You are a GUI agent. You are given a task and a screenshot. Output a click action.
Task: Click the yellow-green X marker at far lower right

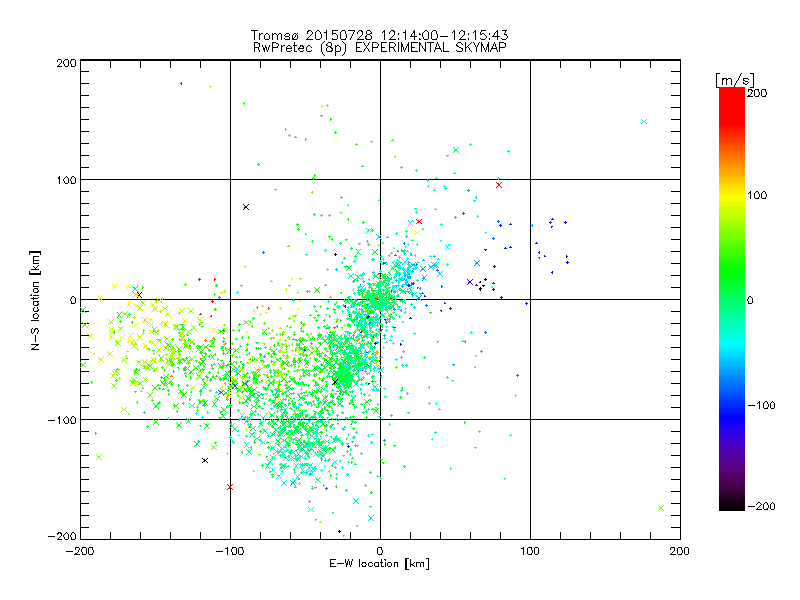tap(661, 508)
